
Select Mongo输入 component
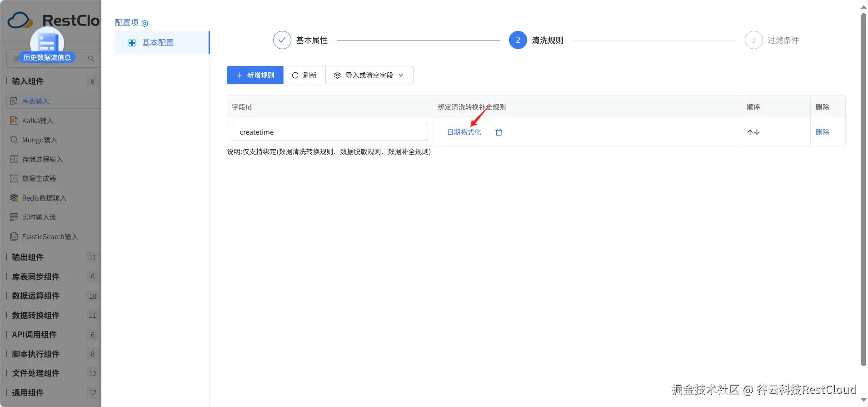[33, 140]
